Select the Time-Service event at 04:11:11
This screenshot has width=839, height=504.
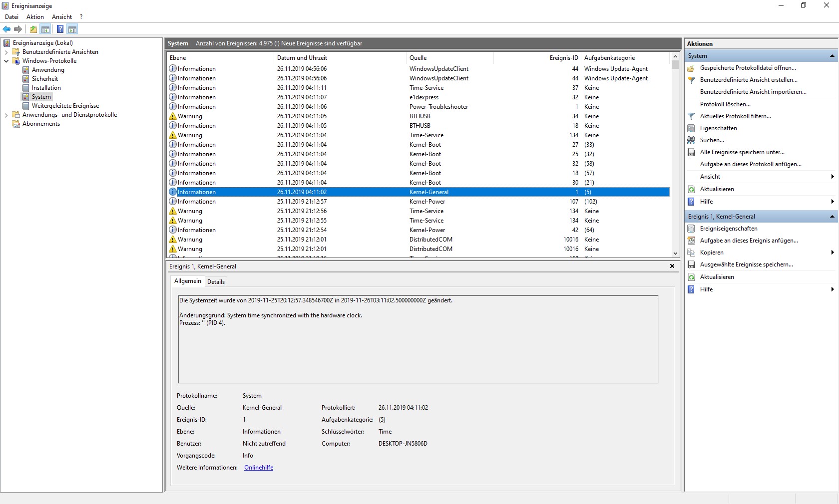(419, 88)
